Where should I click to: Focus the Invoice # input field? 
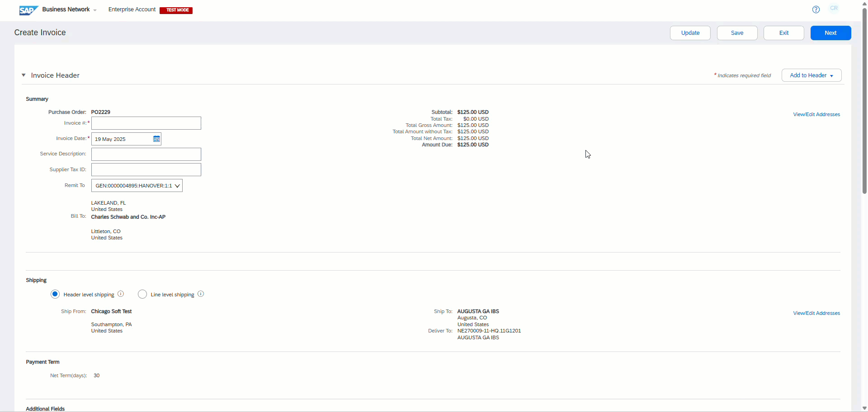(146, 123)
